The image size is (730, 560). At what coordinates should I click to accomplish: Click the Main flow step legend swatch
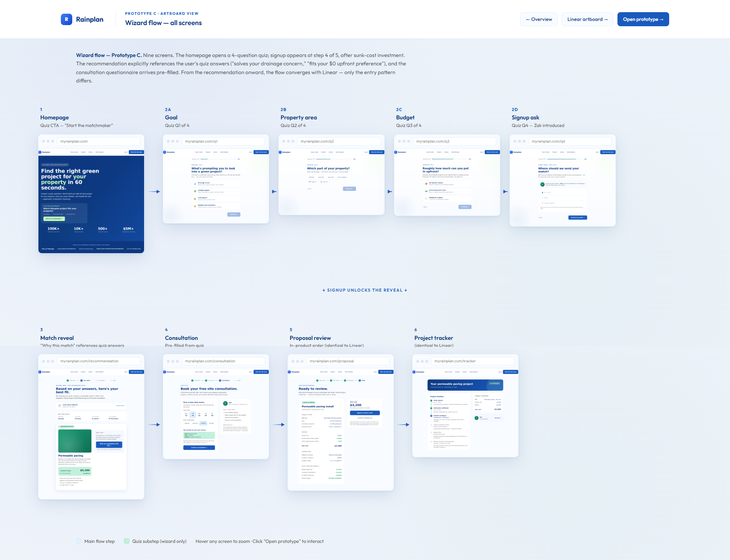pos(79,541)
